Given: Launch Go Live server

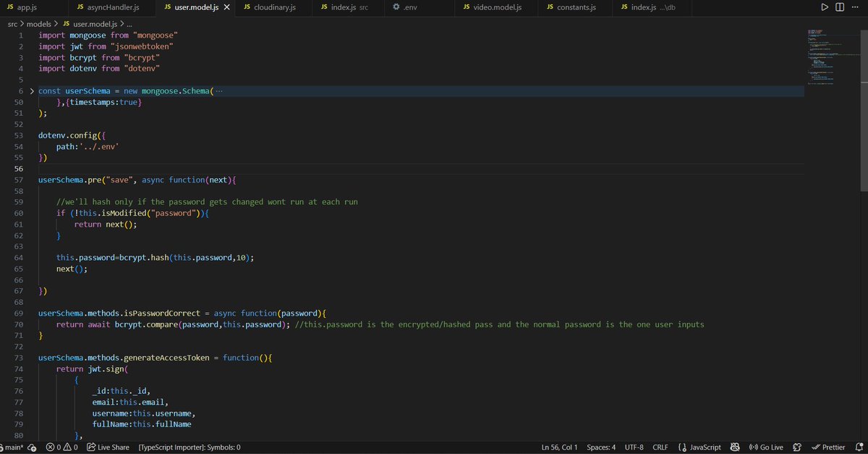Looking at the screenshot, I should [x=766, y=447].
